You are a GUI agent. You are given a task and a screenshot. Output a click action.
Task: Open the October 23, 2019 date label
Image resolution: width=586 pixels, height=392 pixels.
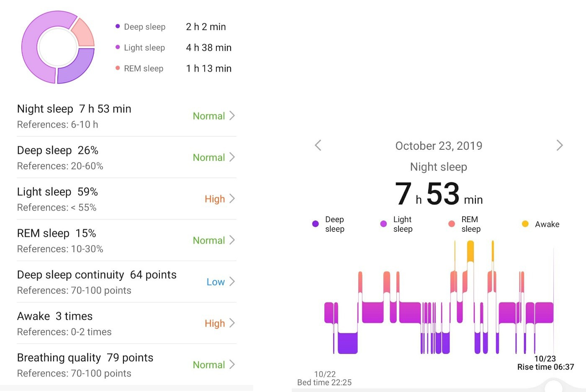click(x=439, y=146)
